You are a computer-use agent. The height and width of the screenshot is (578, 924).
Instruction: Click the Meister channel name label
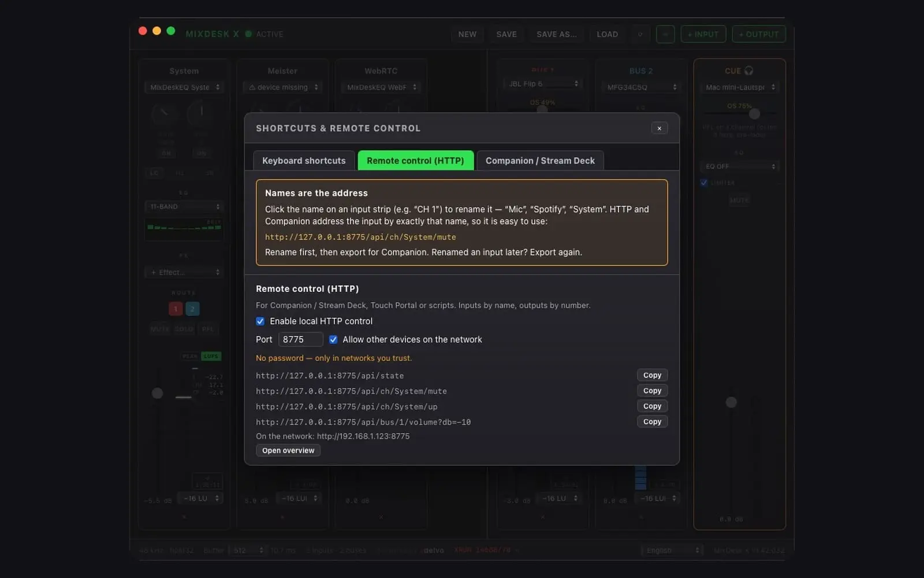click(x=282, y=71)
